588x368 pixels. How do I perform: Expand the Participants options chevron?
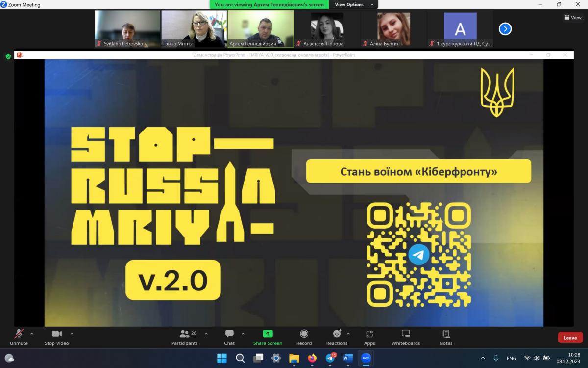click(x=206, y=334)
